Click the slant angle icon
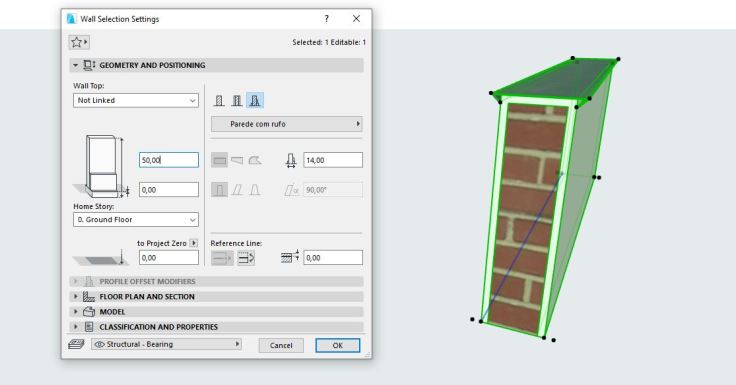 [x=291, y=190]
